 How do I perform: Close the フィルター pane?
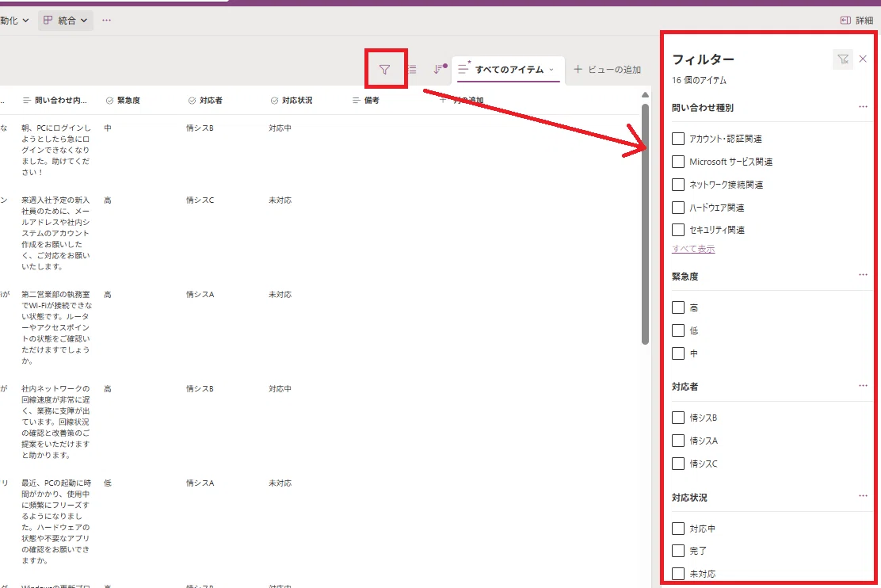[863, 59]
